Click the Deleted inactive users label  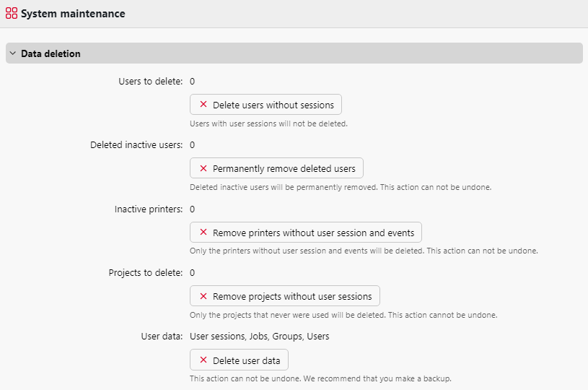[136, 144]
